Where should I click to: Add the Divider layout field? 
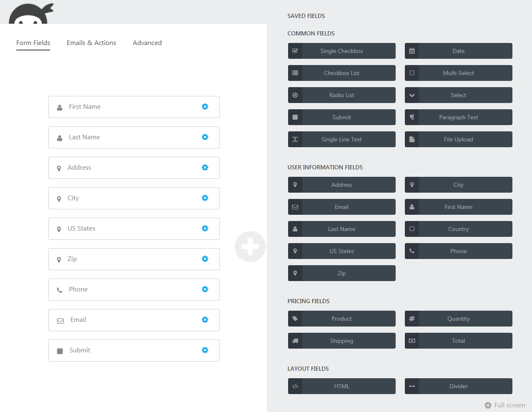pyautogui.click(x=458, y=386)
